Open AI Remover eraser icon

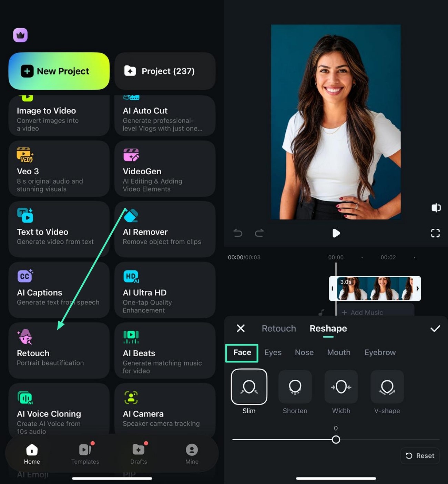[x=131, y=216]
